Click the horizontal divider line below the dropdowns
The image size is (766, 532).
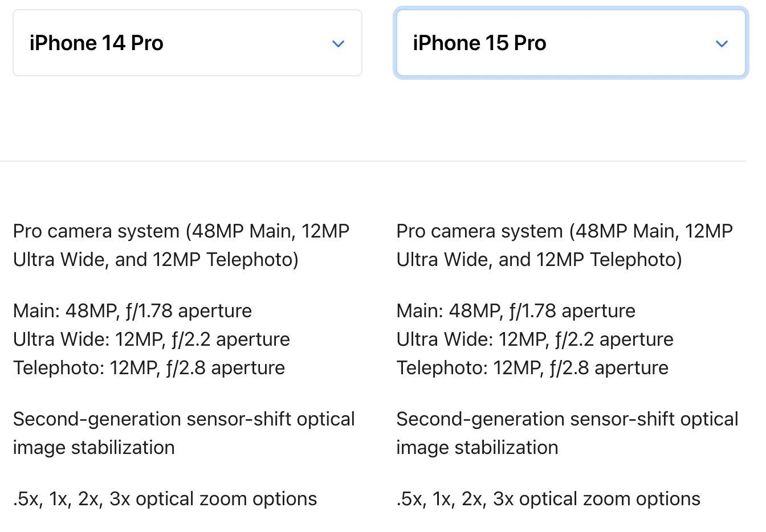pyautogui.click(x=373, y=161)
